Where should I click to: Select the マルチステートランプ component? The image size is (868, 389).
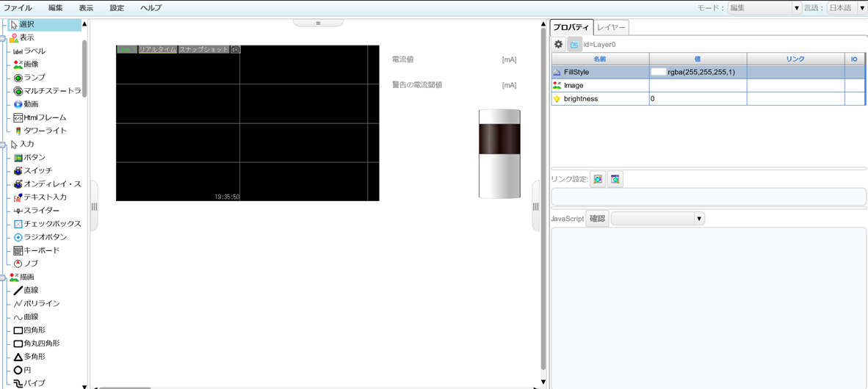click(x=47, y=91)
